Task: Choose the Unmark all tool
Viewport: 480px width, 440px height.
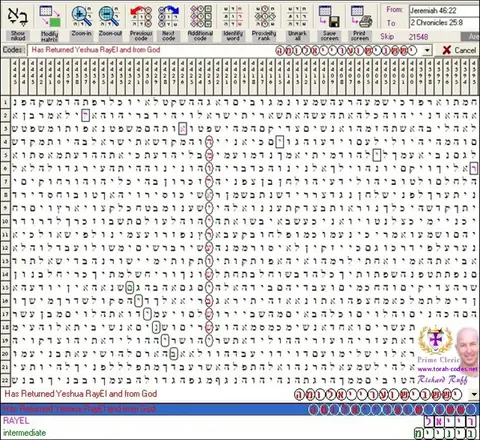Action: (x=297, y=22)
